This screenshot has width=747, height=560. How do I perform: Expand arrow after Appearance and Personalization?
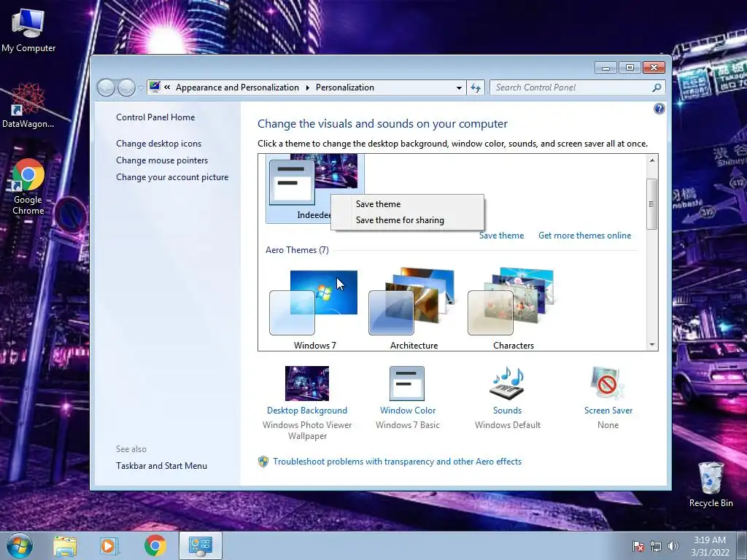pos(307,87)
